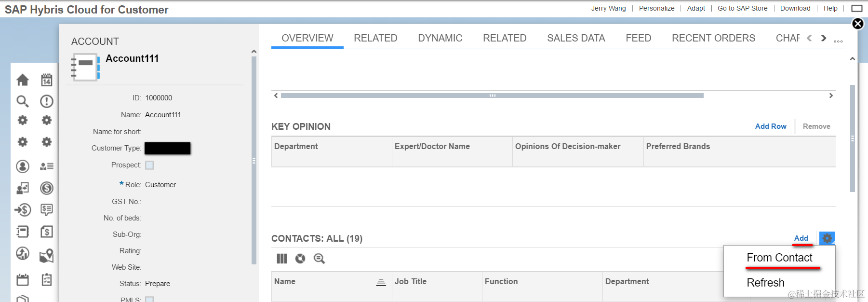
Task: Click the Name column sort icon
Action: [x=381, y=282]
